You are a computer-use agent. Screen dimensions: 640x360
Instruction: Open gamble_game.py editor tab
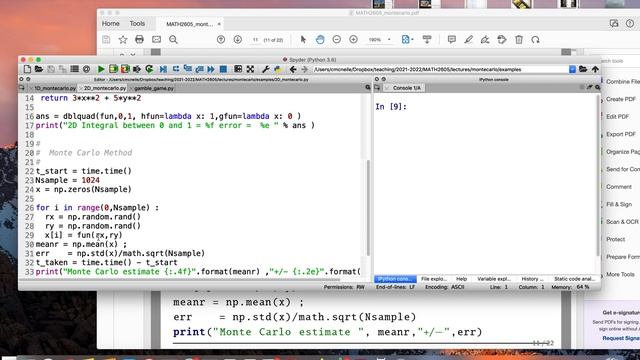(x=154, y=88)
